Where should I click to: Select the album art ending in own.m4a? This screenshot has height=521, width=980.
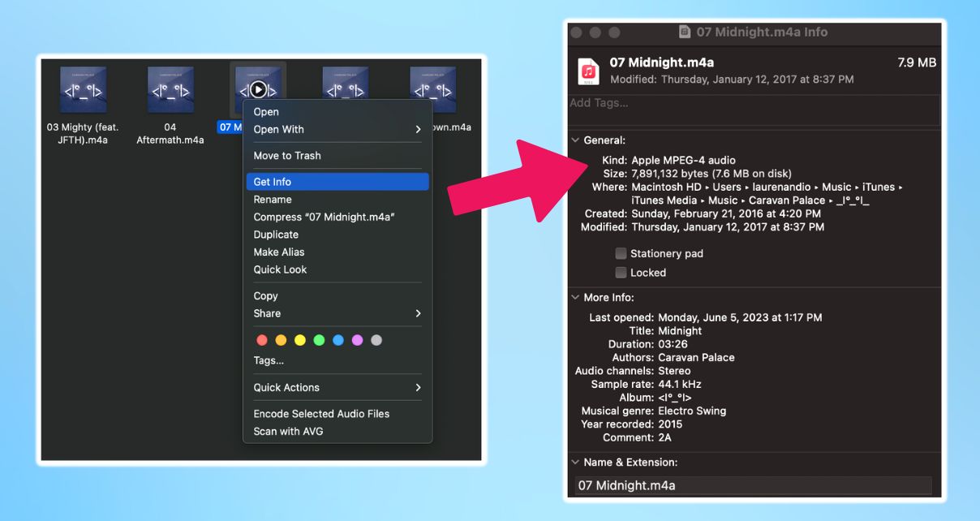point(432,89)
